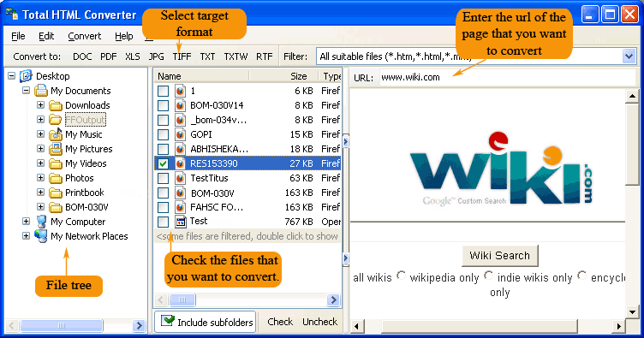The image size is (644, 338).
Task: Click the BOM-030V folder icon in tree
Action: (56, 207)
